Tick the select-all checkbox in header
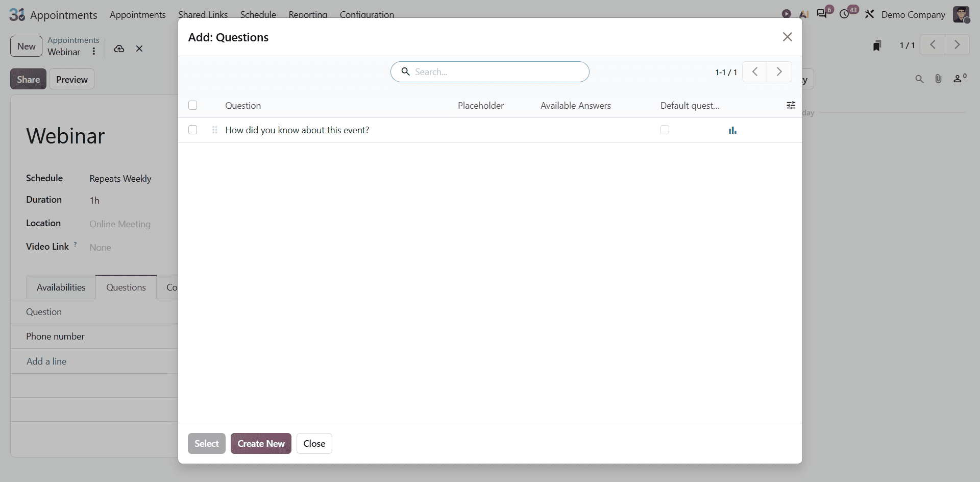Screen dimensions: 980x482 pyautogui.click(x=192, y=105)
